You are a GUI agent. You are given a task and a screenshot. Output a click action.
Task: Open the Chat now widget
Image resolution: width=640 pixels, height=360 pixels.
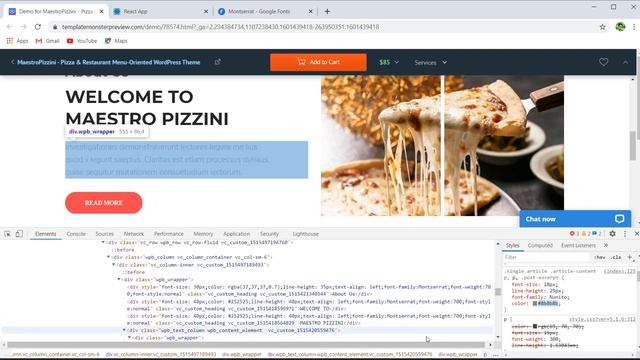[575, 219]
